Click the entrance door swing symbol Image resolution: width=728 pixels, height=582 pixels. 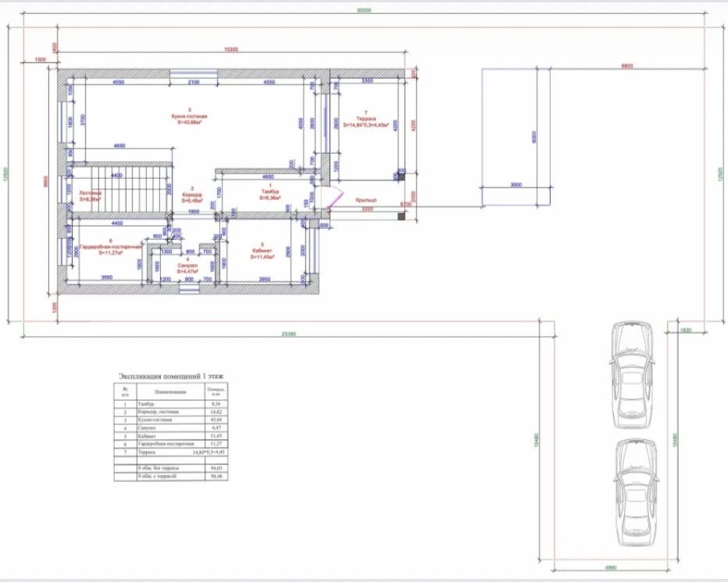(335, 197)
